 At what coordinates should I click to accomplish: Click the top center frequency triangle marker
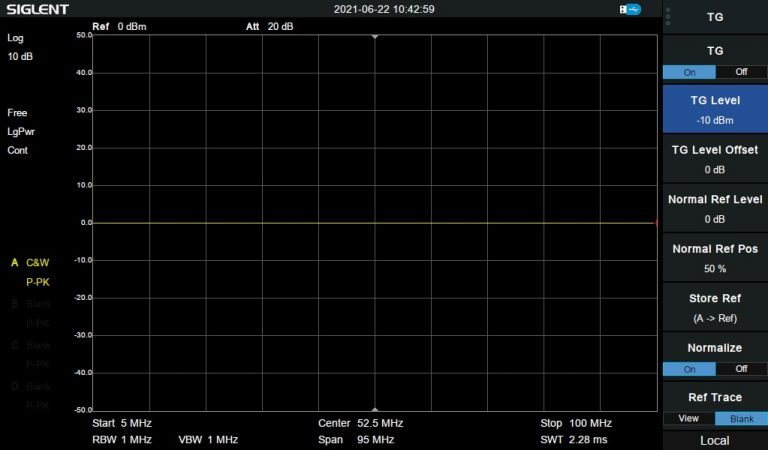click(x=375, y=37)
